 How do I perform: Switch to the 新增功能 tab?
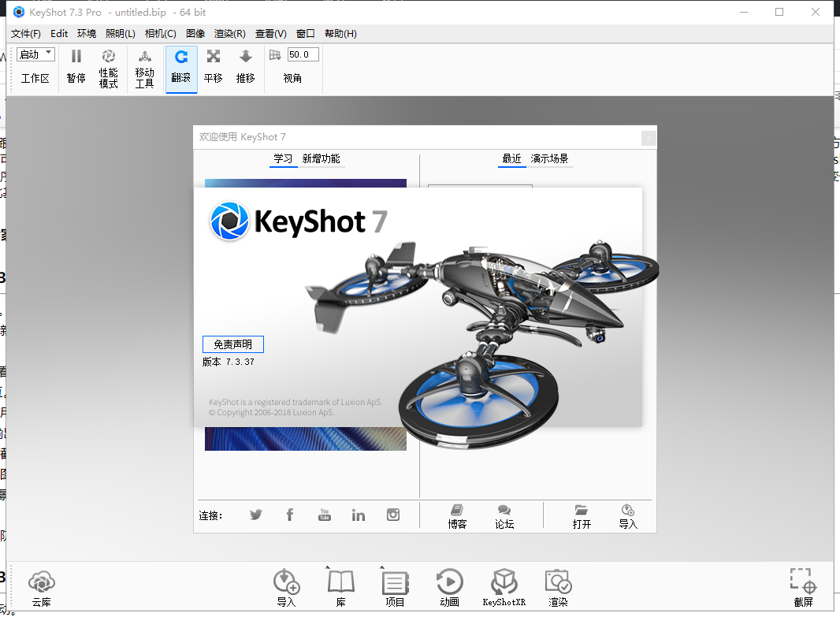click(x=321, y=158)
